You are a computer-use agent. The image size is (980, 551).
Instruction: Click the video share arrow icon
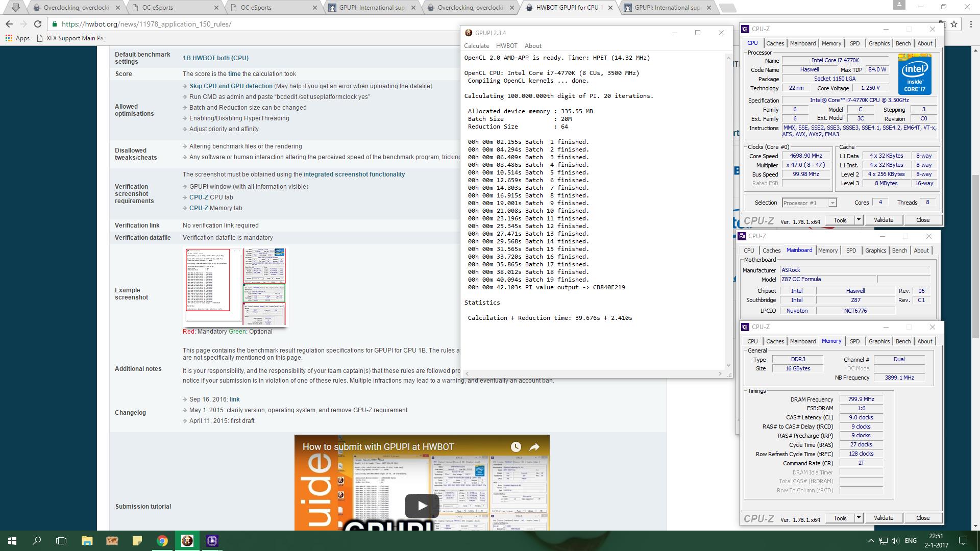tap(534, 447)
